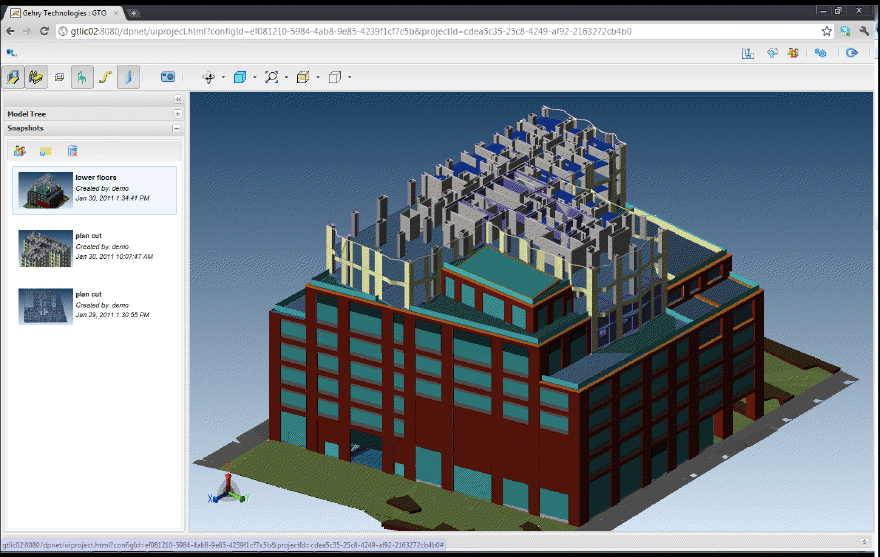Toggle the first highlighted toolbar layer button
The width and height of the screenshot is (880, 557).
(x=14, y=77)
